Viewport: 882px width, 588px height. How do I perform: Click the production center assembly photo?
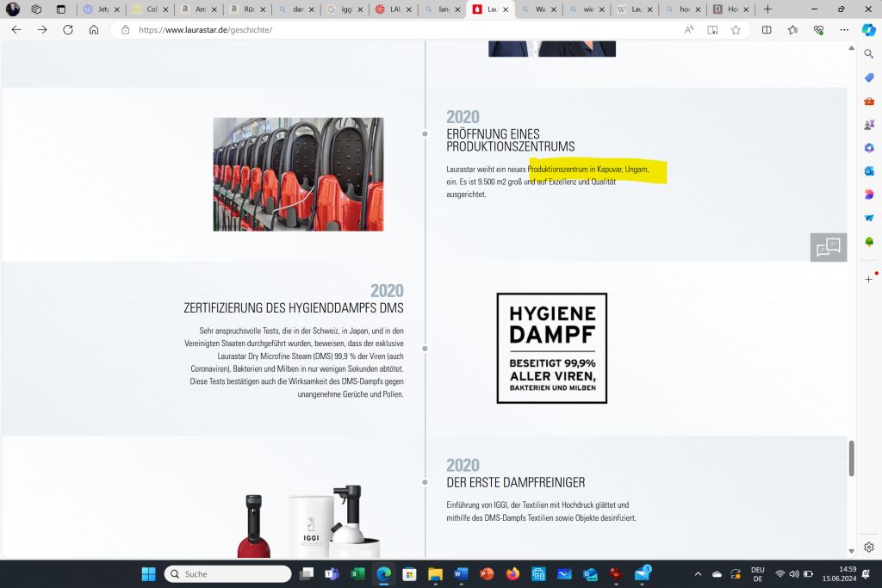[298, 174]
